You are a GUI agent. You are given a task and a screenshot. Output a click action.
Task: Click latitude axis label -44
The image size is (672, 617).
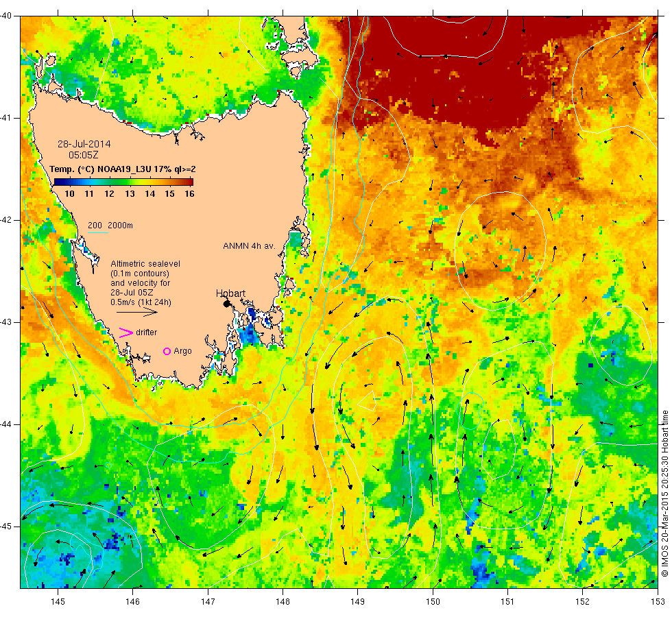click(x=6, y=424)
